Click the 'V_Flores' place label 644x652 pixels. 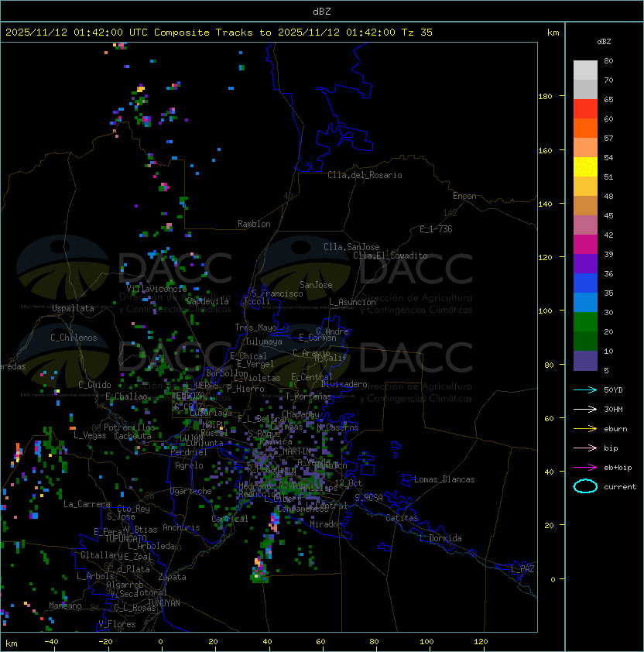point(117,624)
